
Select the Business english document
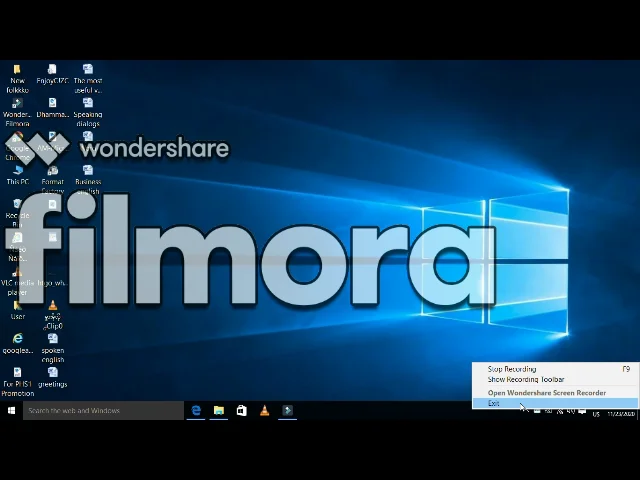[x=88, y=180]
